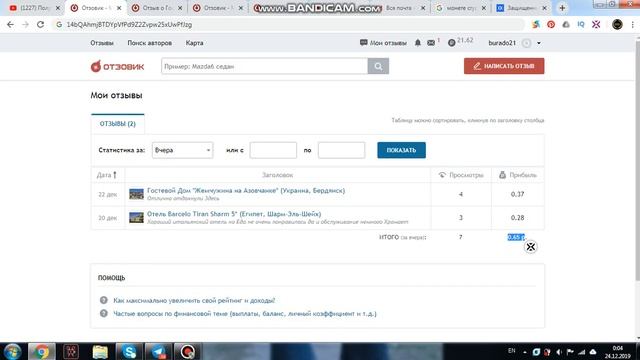Open Telegram from the taskbar
Screen dimensions: 640x360
click(158, 351)
